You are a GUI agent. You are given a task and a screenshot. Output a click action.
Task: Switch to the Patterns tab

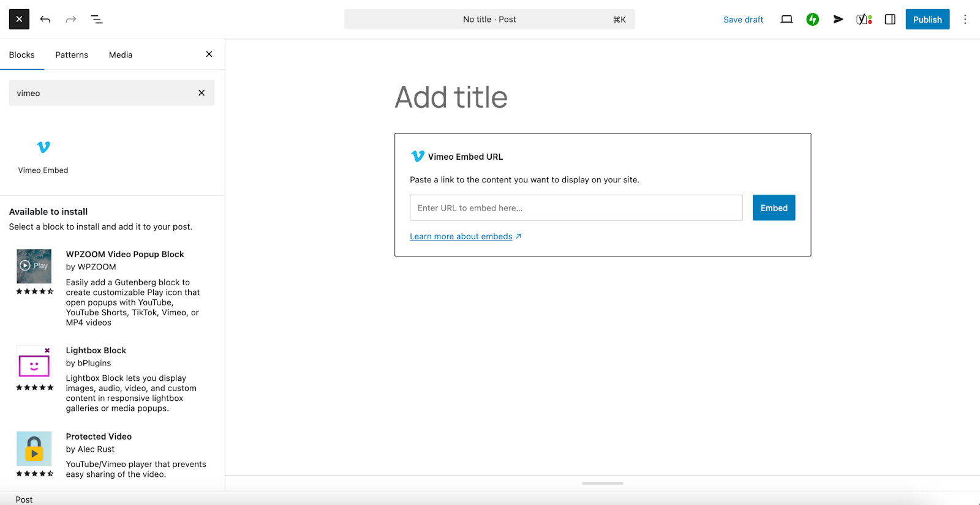[72, 55]
